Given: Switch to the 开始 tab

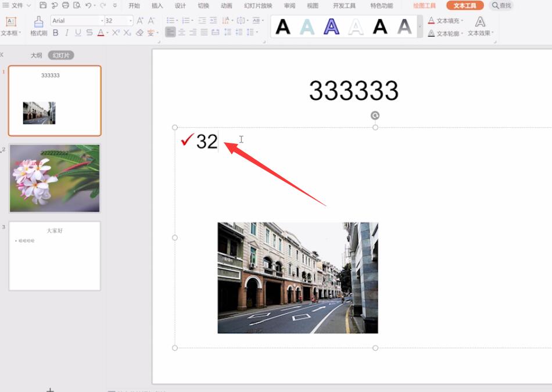Looking at the screenshot, I should point(134,6).
